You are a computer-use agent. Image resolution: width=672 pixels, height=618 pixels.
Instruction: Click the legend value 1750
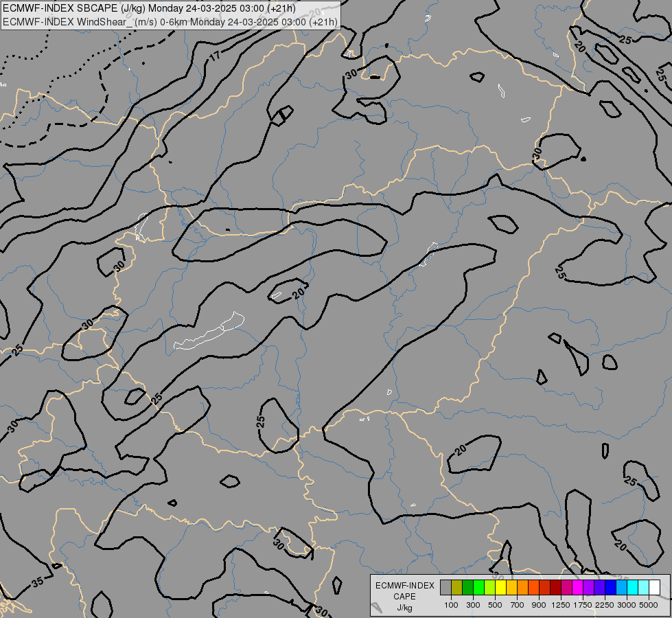[x=583, y=605]
